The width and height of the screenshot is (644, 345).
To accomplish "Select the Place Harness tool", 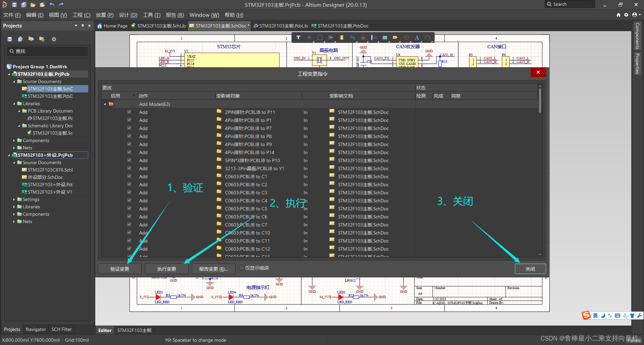I will 374,38.
